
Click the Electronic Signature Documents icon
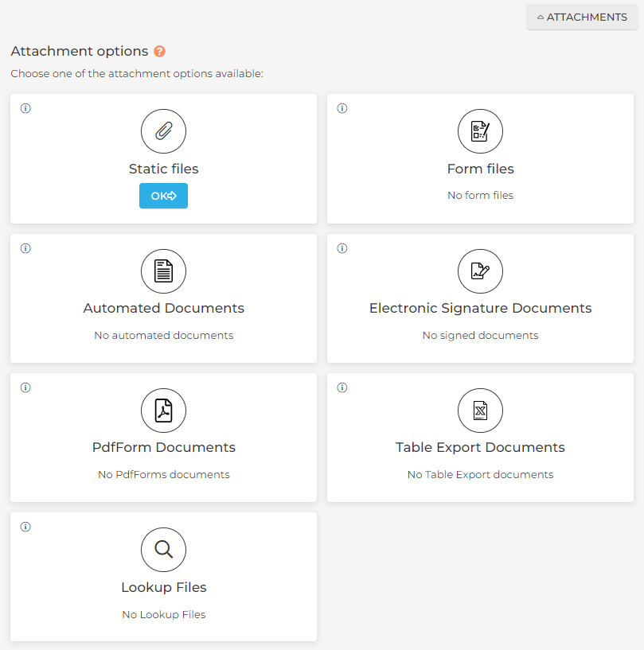coord(480,271)
